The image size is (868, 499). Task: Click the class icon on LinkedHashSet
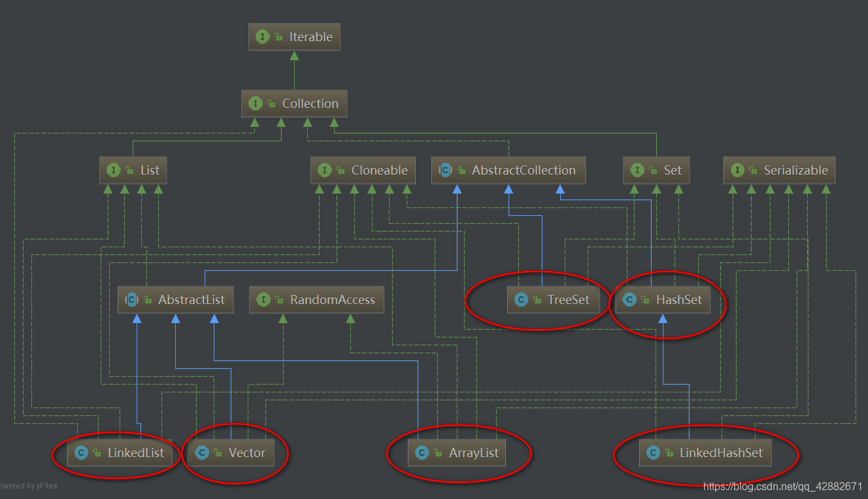653,453
